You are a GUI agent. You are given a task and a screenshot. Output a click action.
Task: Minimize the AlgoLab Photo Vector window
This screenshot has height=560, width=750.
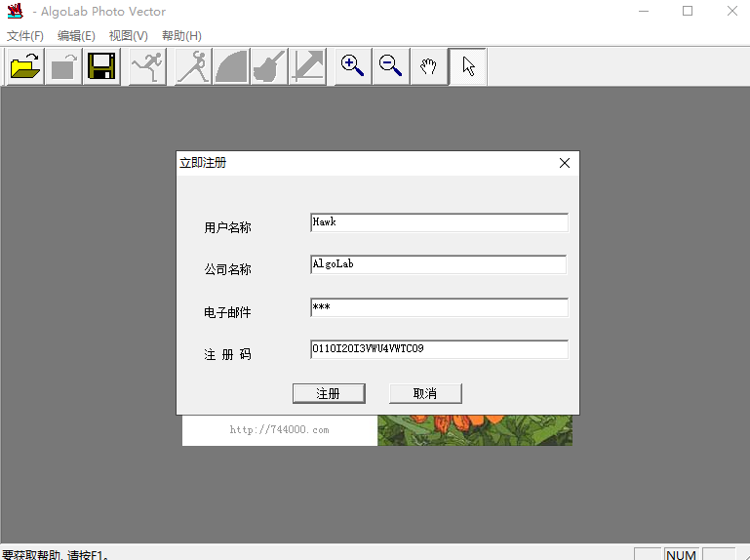644,11
